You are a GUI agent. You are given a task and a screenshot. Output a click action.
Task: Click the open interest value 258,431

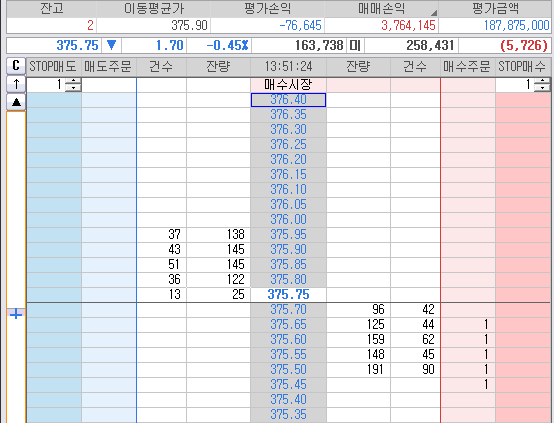click(430, 45)
